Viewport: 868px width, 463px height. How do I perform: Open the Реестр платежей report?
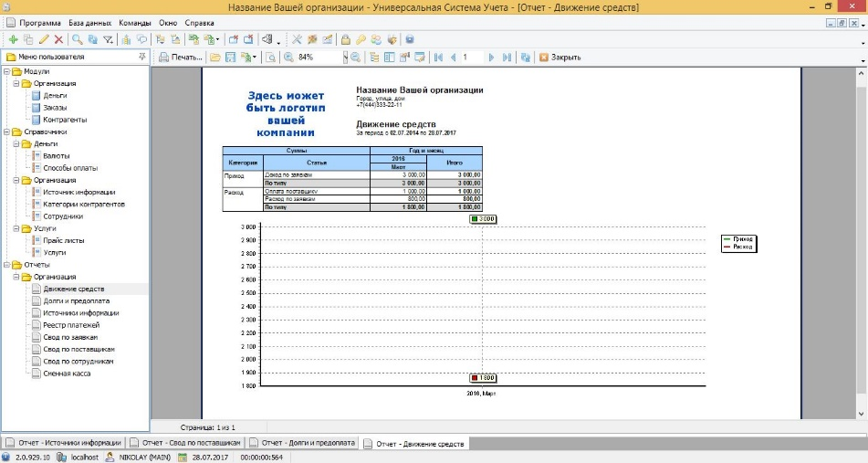pyautogui.click(x=71, y=325)
